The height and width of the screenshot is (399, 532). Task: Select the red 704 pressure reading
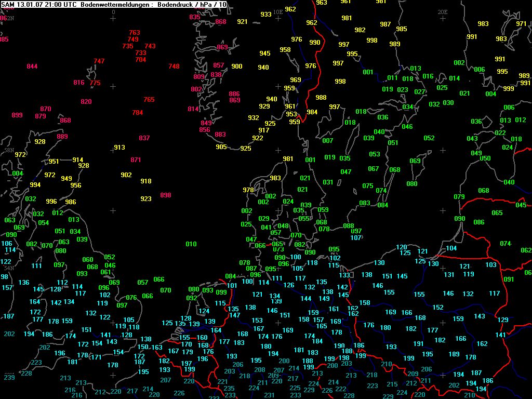tap(141, 60)
